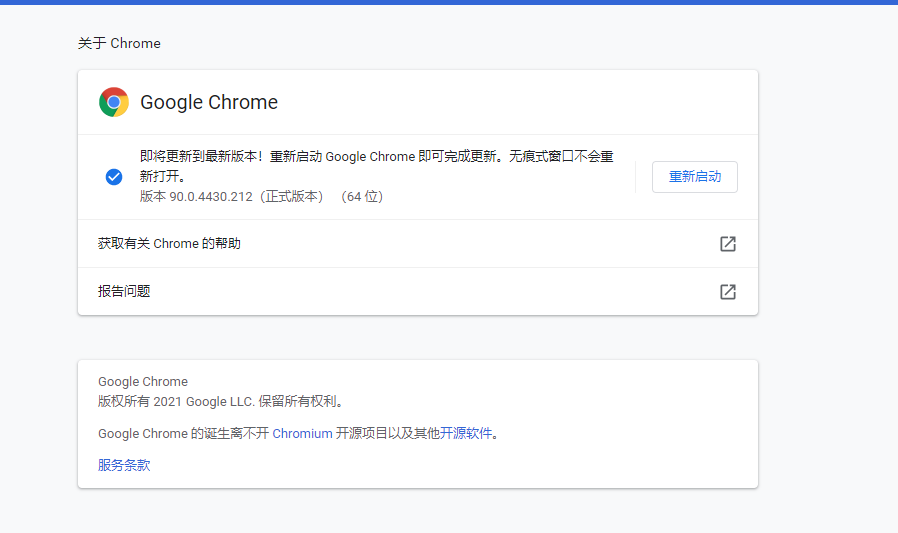Click the blue update checkmark icon
This screenshot has width=898, height=533.
coord(114,177)
